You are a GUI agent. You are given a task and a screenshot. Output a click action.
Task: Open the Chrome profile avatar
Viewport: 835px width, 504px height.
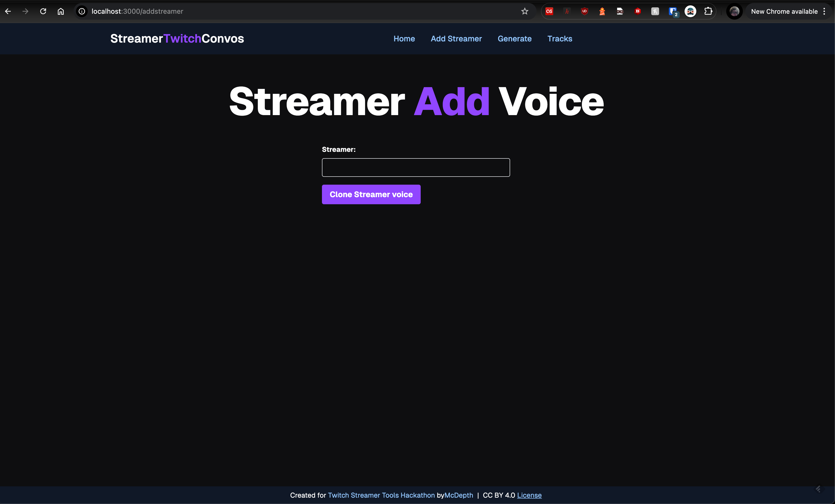[x=734, y=11]
